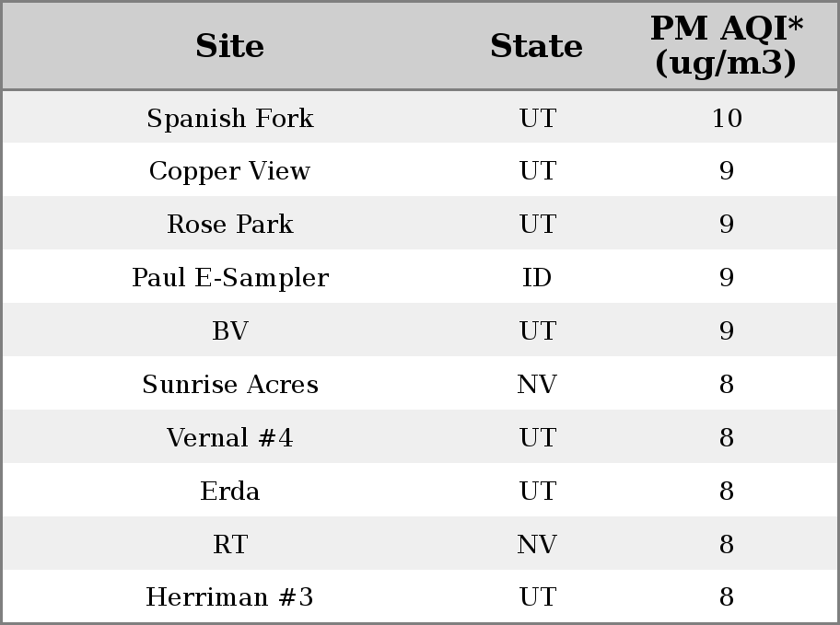Select the Herriman #3 site cell
This screenshot has height=625, width=840.
coord(230,597)
